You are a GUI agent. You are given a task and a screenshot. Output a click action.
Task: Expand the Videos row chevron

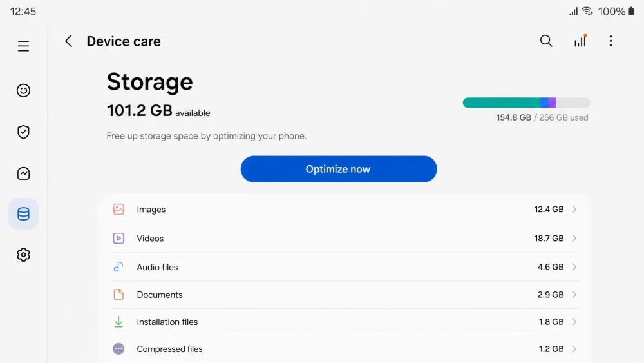(x=574, y=239)
